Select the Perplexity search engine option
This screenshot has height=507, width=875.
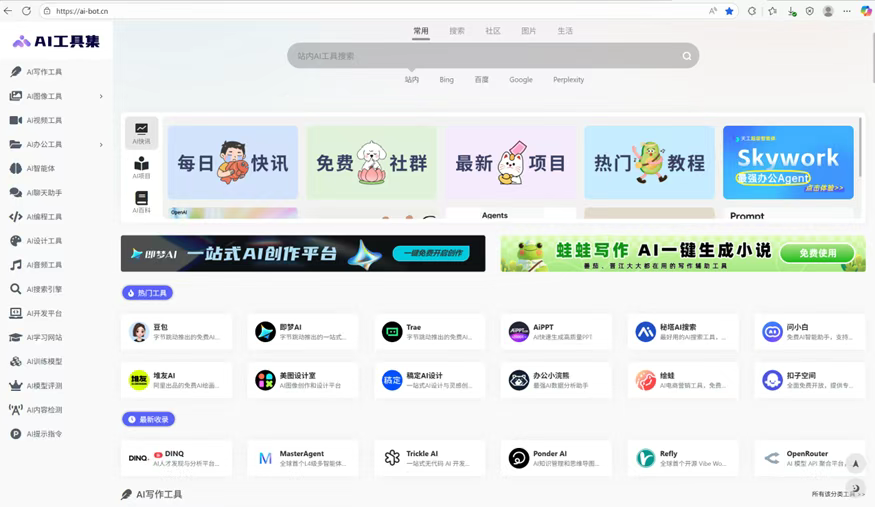click(569, 80)
